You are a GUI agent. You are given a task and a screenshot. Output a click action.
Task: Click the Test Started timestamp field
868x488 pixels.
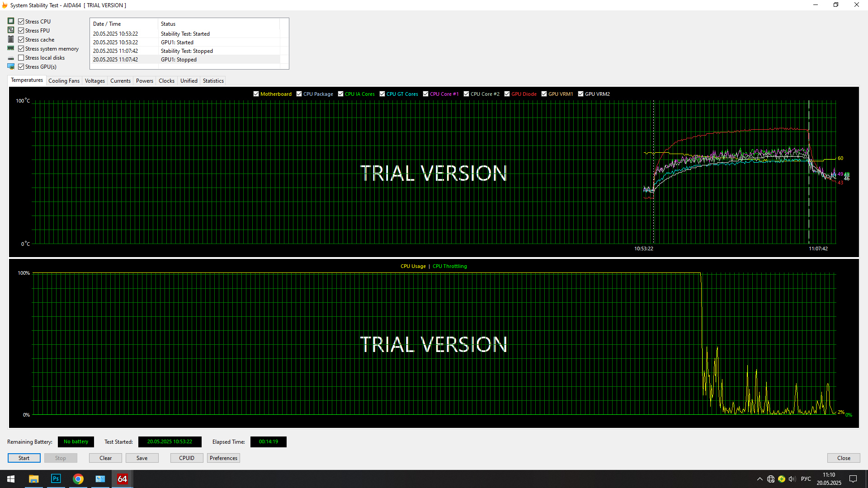[x=170, y=442]
